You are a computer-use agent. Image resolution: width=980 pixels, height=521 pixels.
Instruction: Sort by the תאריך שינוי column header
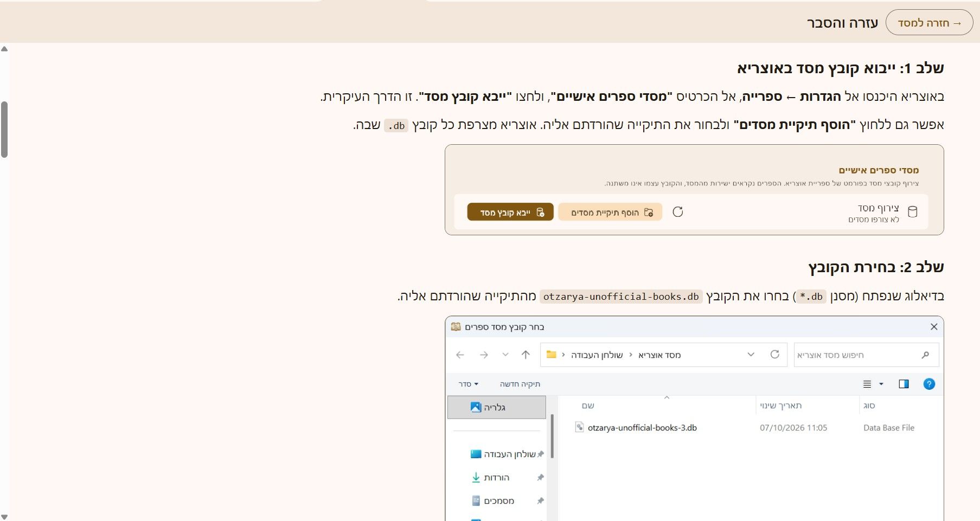[x=780, y=406]
